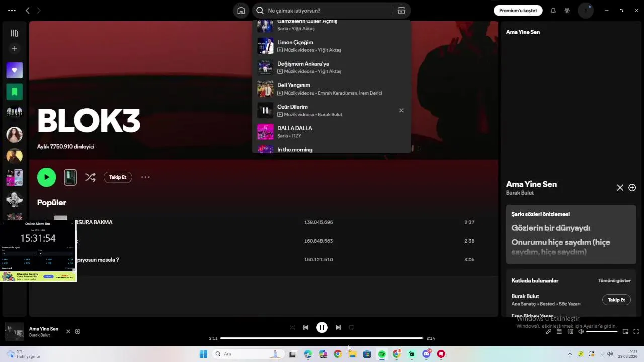
Task: Open more options dots next to Takip Et
Action: pyautogui.click(x=145, y=177)
